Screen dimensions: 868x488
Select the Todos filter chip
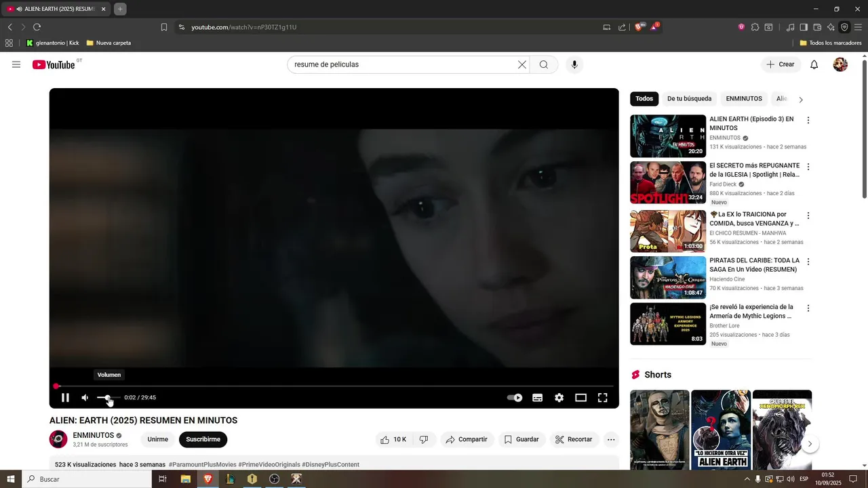click(644, 99)
